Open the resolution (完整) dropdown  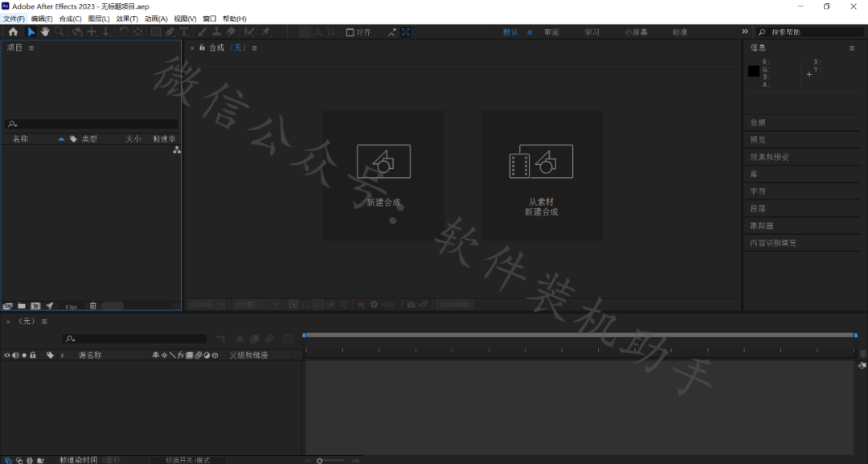point(256,305)
